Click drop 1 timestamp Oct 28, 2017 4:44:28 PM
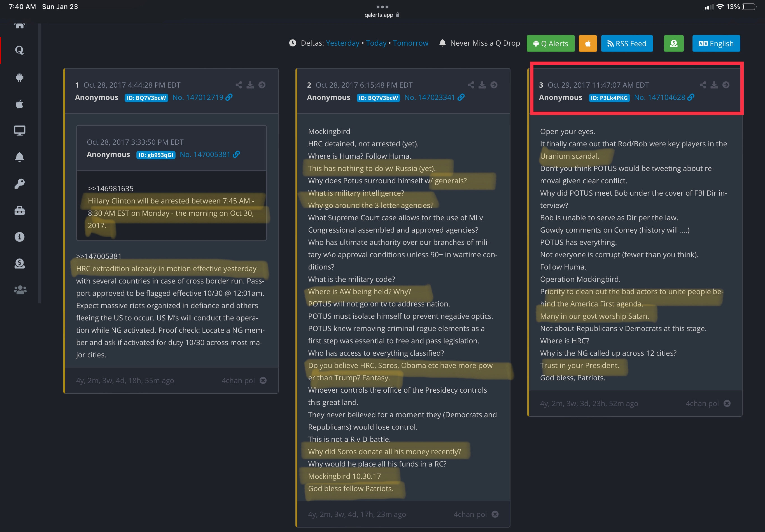 [132, 85]
